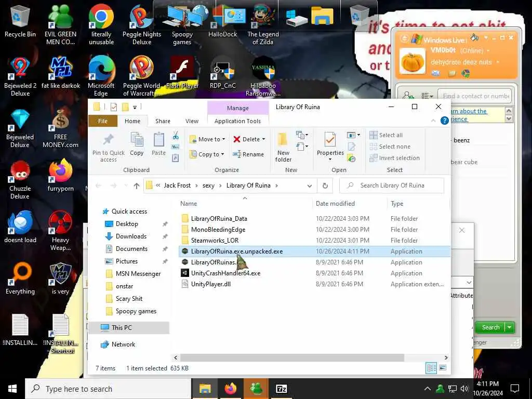532x399 pixels.
Task: Open the Everything search shortcut
Action: 20,278
